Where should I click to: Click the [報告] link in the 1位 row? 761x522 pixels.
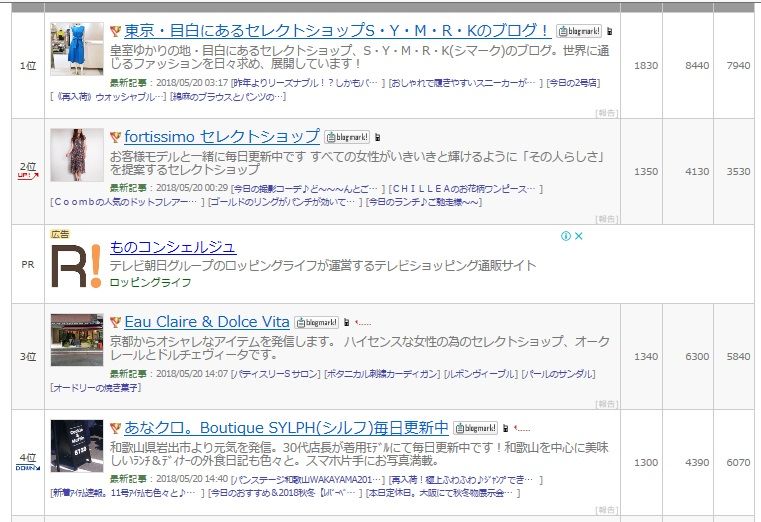(x=607, y=113)
